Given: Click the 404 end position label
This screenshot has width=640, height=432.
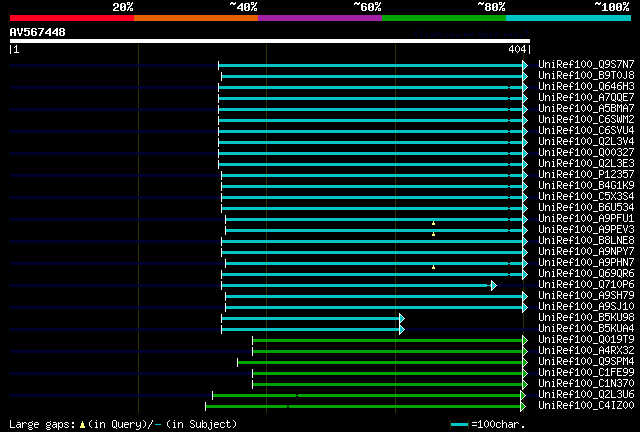Looking at the screenshot, I should [517, 49].
